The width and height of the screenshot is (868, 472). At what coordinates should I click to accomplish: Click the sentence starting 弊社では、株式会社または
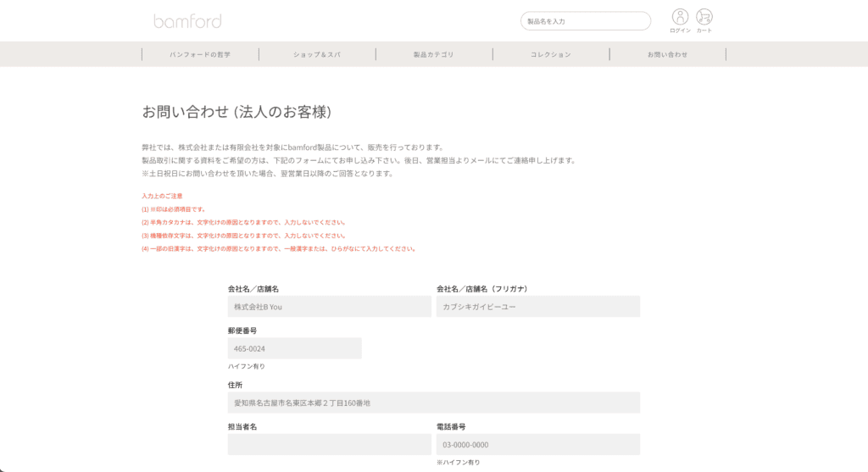click(x=293, y=147)
